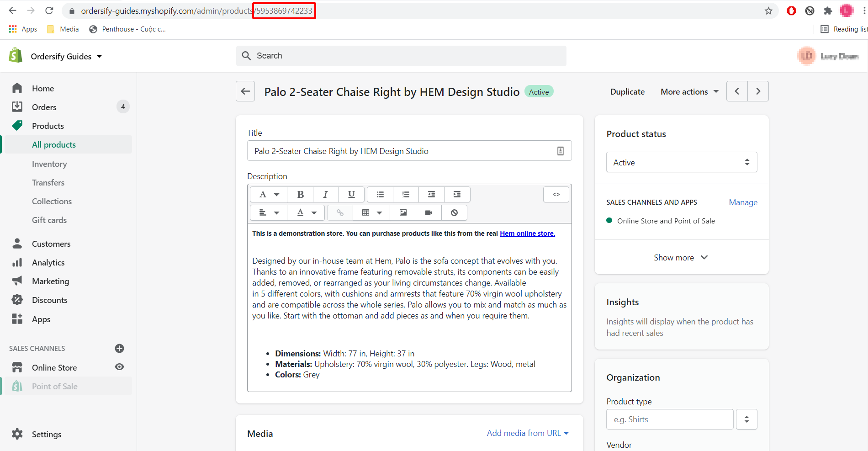This screenshot has width=868, height=451.
Task: Open the insert table dropdown
Action: coord(371,212)
